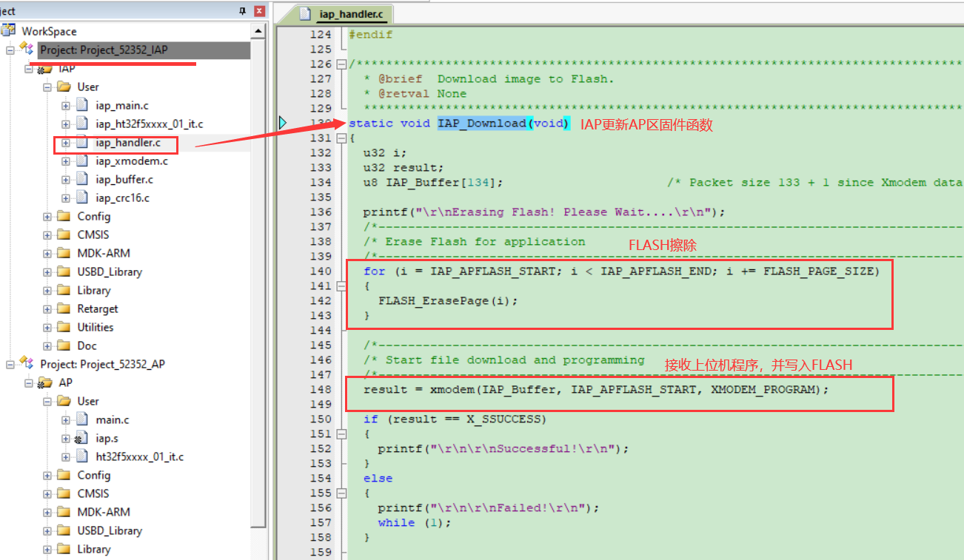Click the iap.s assembly file icon
Screen dimensions: 964x560
[x=82, y=438]
